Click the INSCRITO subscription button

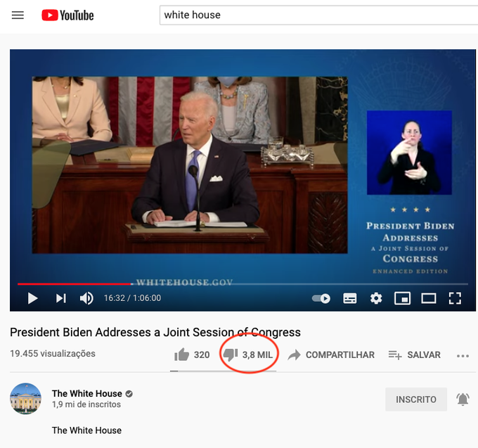click(416, 399)
